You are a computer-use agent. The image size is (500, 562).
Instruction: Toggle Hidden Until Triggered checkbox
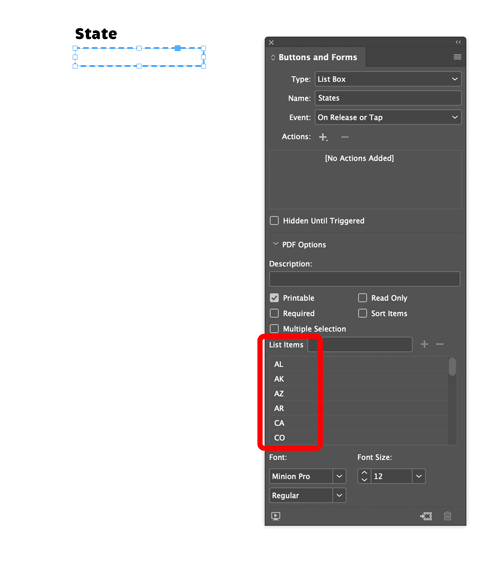point(274,220)
